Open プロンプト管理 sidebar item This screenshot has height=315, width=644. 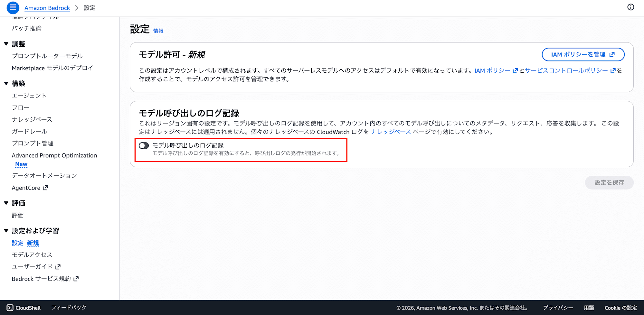(33, 143)
